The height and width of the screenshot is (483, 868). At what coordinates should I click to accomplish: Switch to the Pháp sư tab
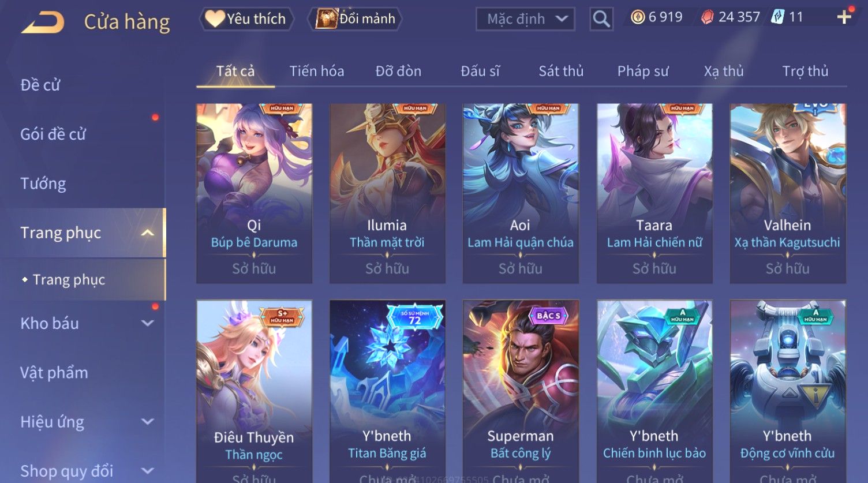(x=643, y=71)
